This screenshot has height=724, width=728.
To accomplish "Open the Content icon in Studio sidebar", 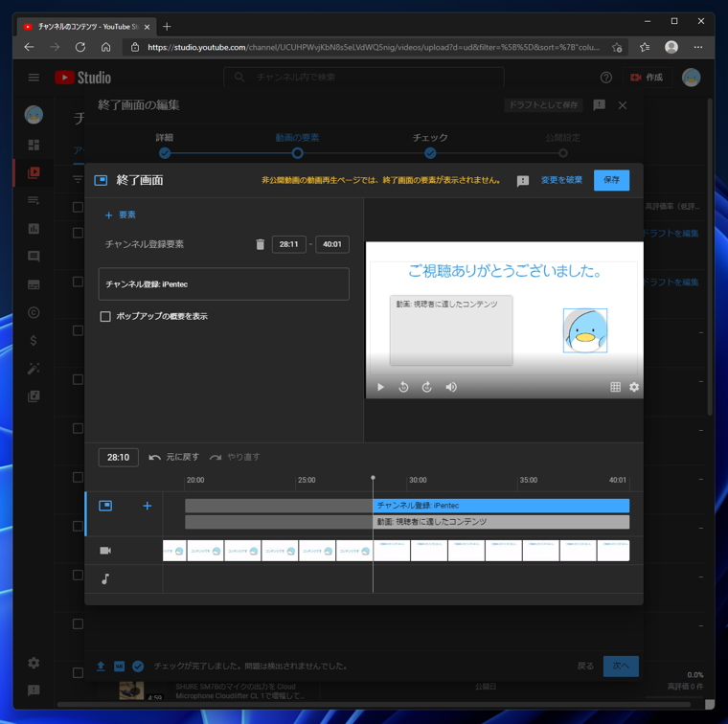I will point(34,172).
